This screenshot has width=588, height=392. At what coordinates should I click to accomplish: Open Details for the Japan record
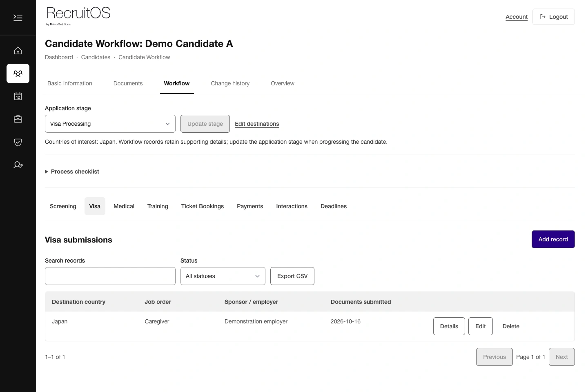tap(449, 326)
